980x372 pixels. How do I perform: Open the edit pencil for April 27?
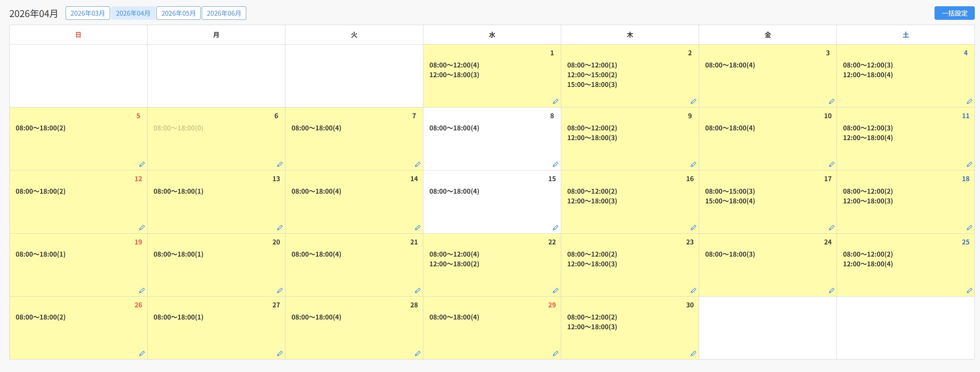coord(280,353)
